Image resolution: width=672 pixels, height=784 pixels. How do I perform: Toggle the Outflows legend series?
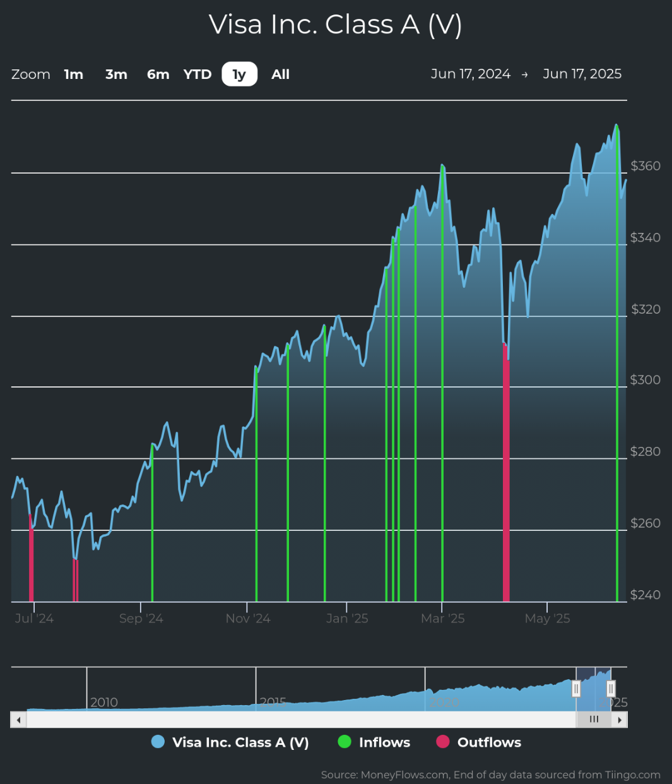click(x=479, y=742)
